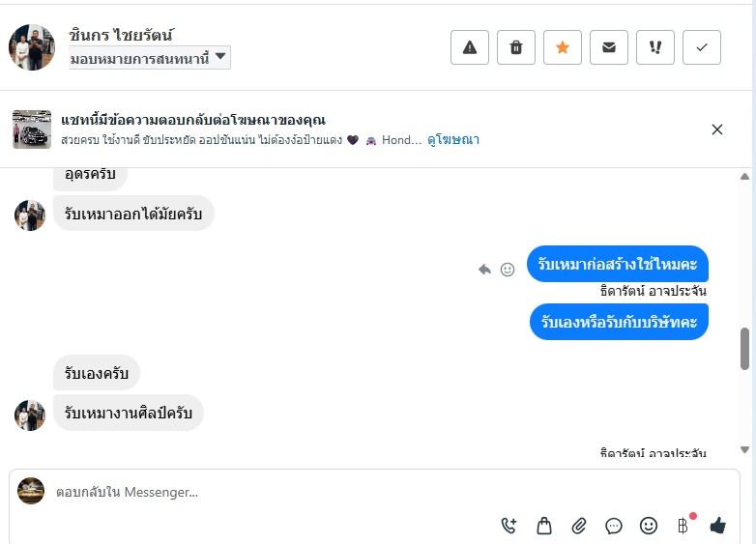Send a thumbs-up like
The image size is (756, 544).
click(717, 526)
